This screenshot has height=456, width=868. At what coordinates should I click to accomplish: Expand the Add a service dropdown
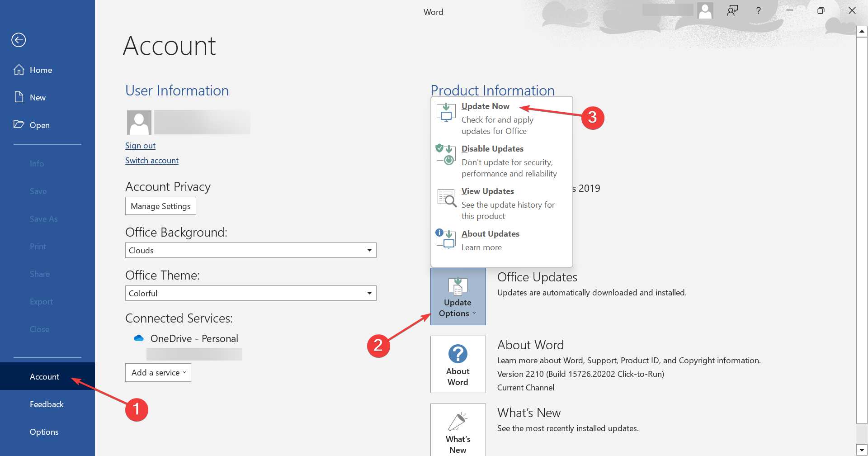(x=158, y=372)
